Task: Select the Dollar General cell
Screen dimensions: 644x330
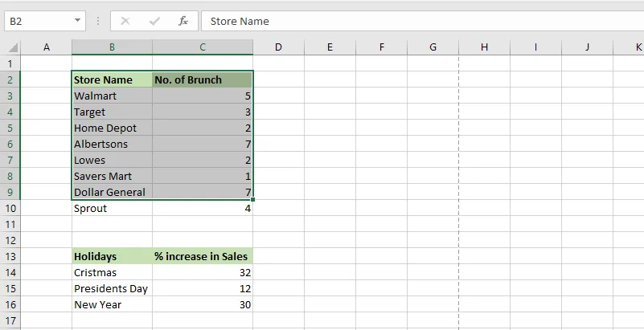Action: pos(112,192)
